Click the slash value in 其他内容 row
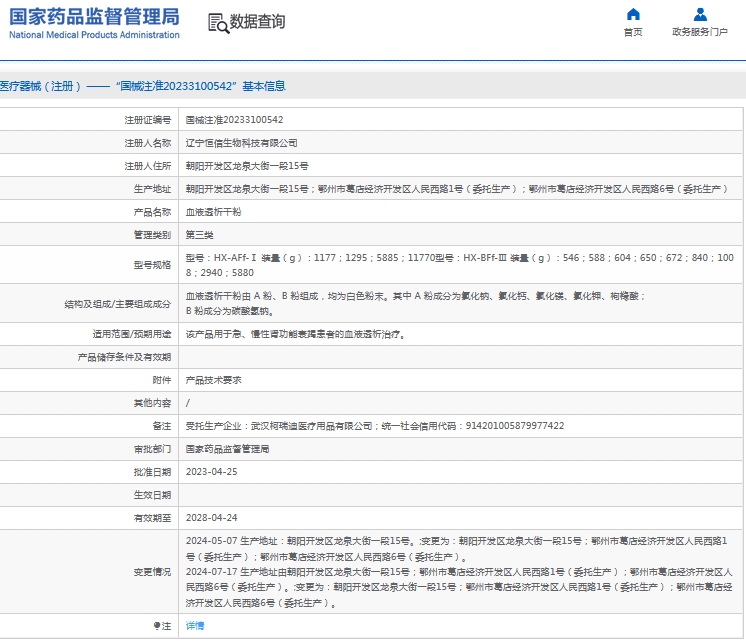Screen dimensions: 746x642 (187, 404)
